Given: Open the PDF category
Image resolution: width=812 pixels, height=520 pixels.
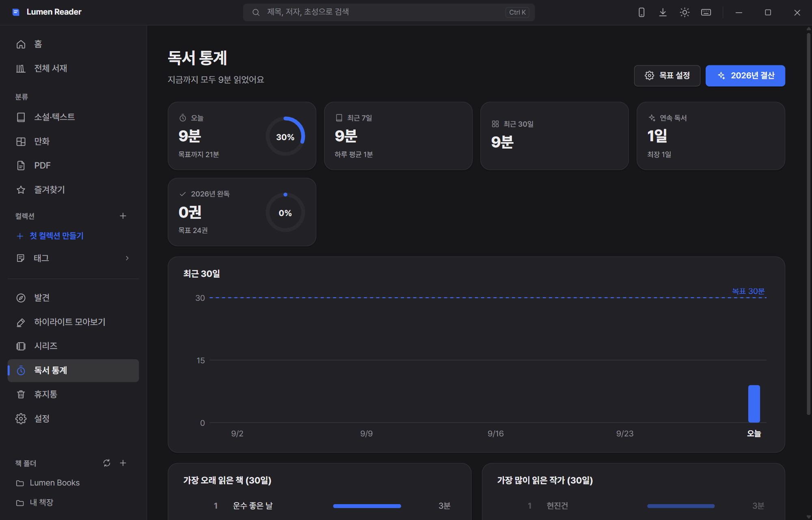Looking at the screenshot, I should tap(73, 166).
